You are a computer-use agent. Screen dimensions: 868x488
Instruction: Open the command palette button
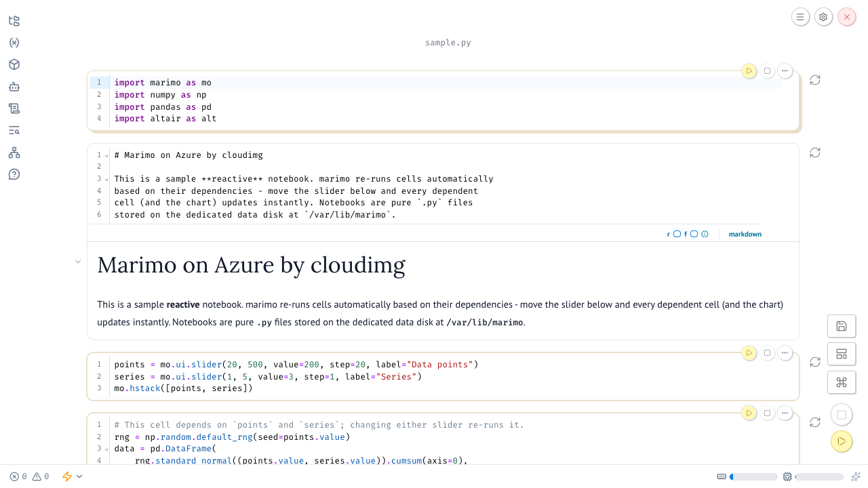pyautogui.click(x=842, y=382)
